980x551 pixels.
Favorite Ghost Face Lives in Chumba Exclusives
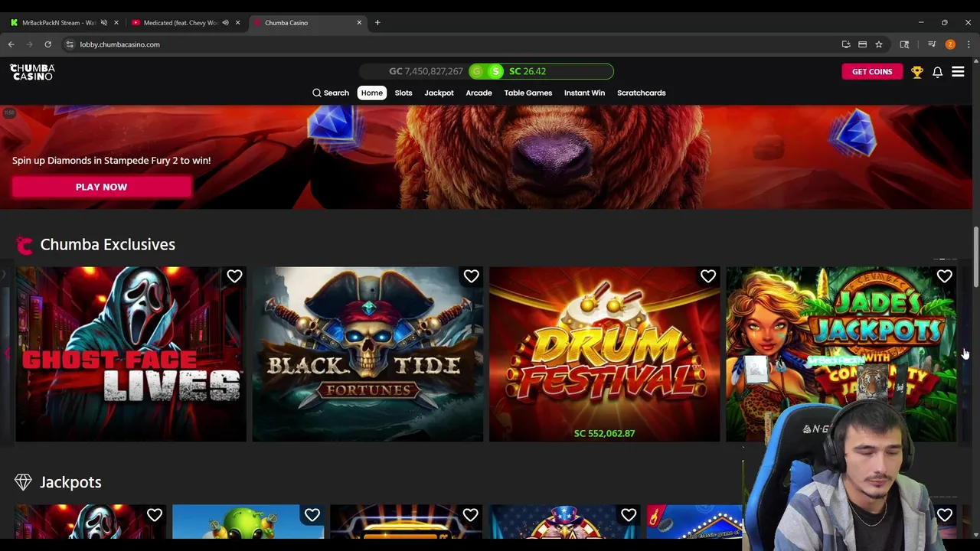pyautogui.click(x=234, y=276)
